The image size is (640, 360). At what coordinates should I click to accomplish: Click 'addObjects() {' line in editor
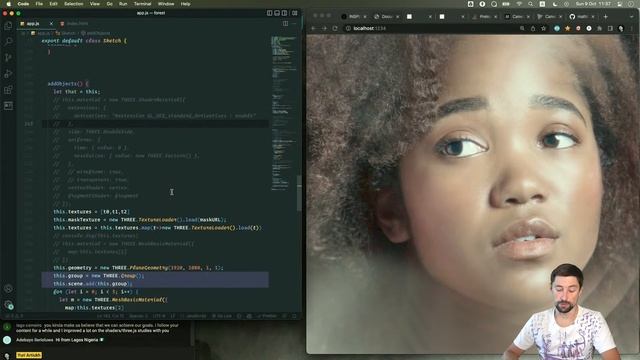tap(68, 84)
